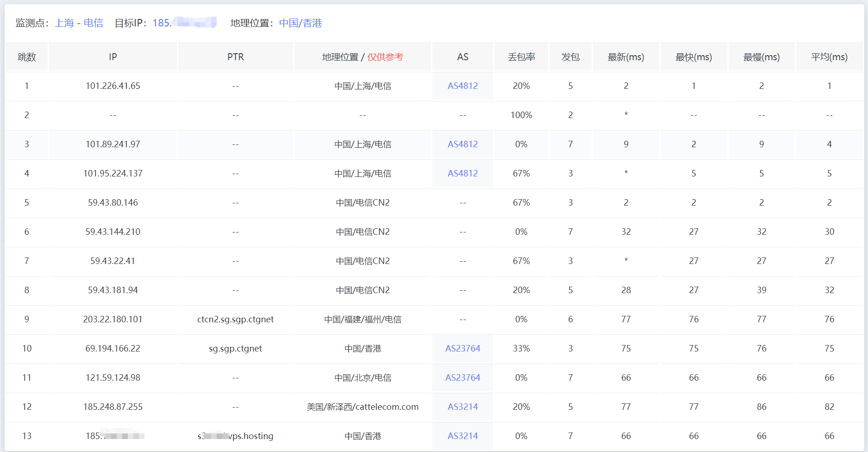Click 中国/电信CN2 location in hop 5 row
This screenshot has width=868, height=452.
pyautogui.click(x=362, y=202)
